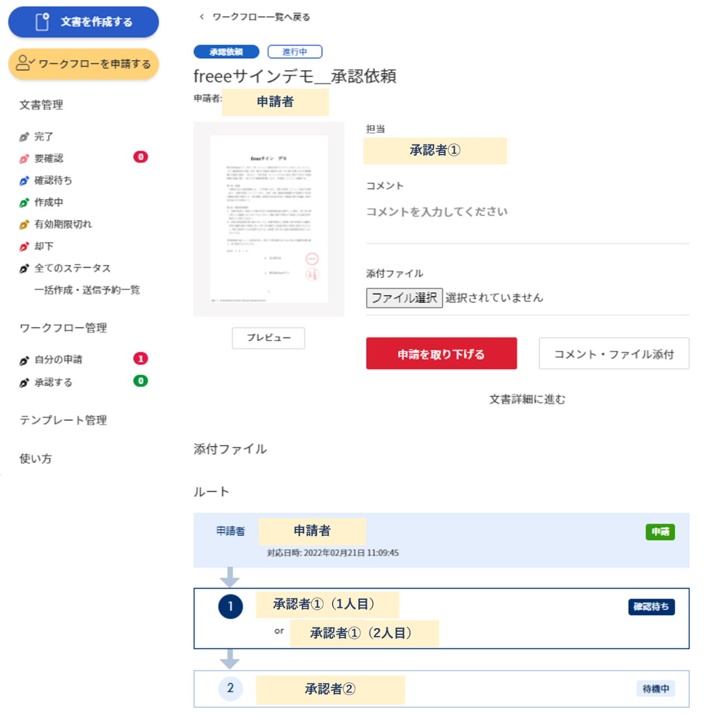The image size is (728, 725).
Task: Open 一括作成・送信予約一覧 in the sidebar
Action: point(87,290)
